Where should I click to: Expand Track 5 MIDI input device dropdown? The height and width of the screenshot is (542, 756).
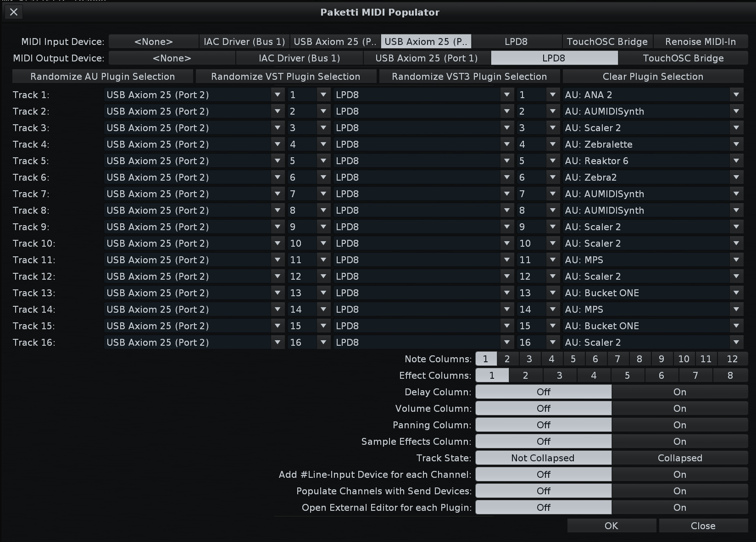click(277, 161)
